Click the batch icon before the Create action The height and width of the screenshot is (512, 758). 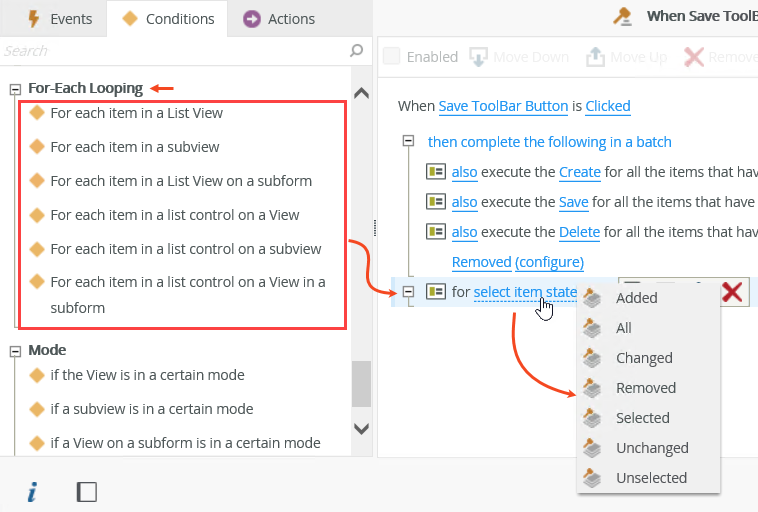[435, 172]
